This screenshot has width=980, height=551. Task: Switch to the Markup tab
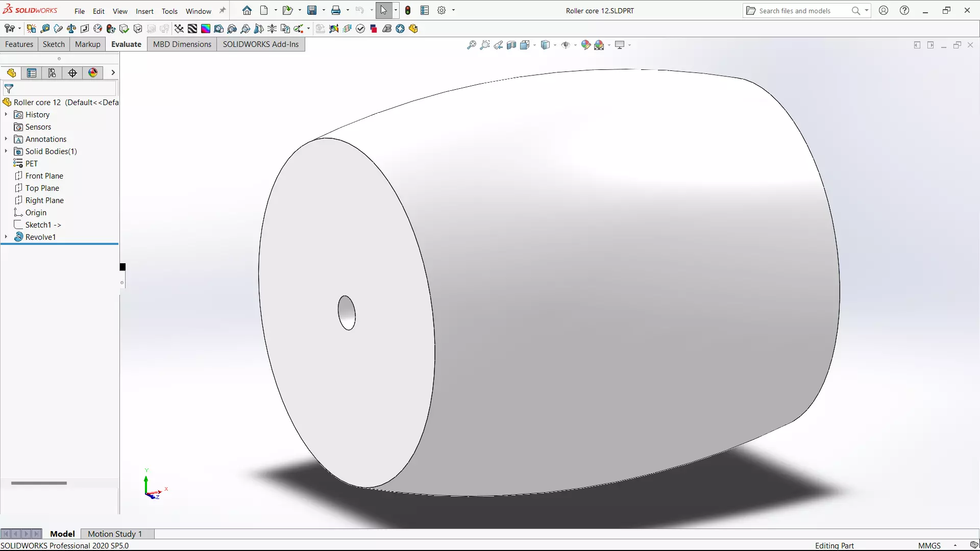[88, 44]
